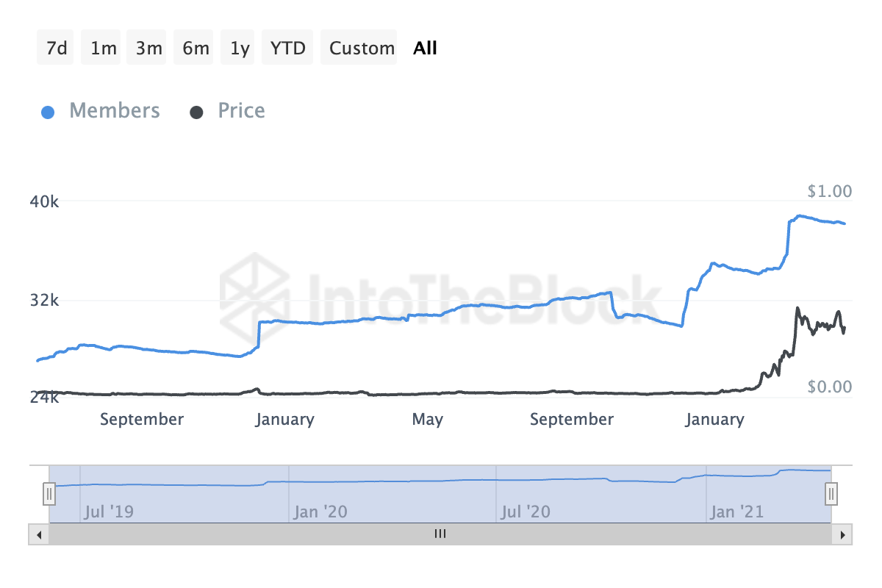The width and height of the screenshot is (882, 588).
Task: Click the scrollbar right arrow
Action: [843, 534]
